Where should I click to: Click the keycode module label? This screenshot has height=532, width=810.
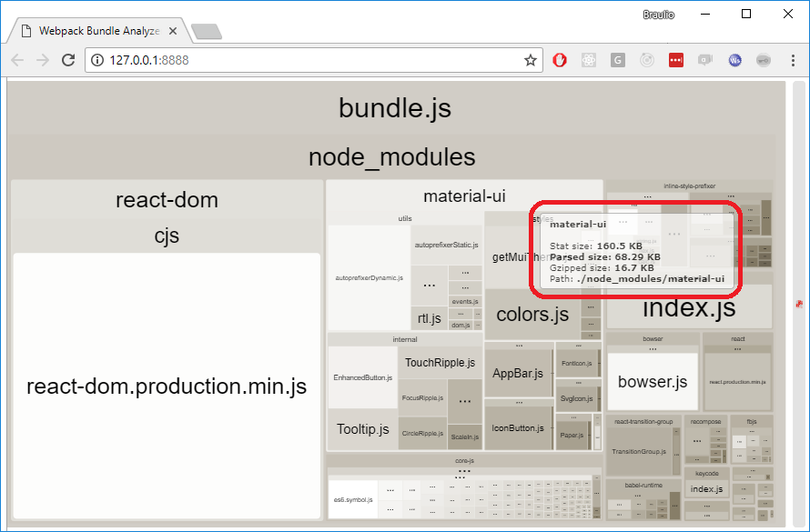click(x=706, y=473)
